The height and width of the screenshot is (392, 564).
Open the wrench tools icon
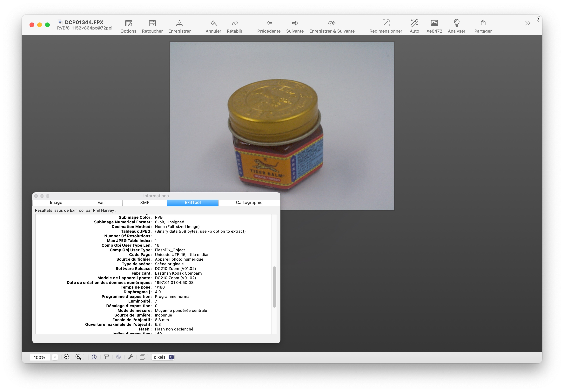click(x=131, y=357)
